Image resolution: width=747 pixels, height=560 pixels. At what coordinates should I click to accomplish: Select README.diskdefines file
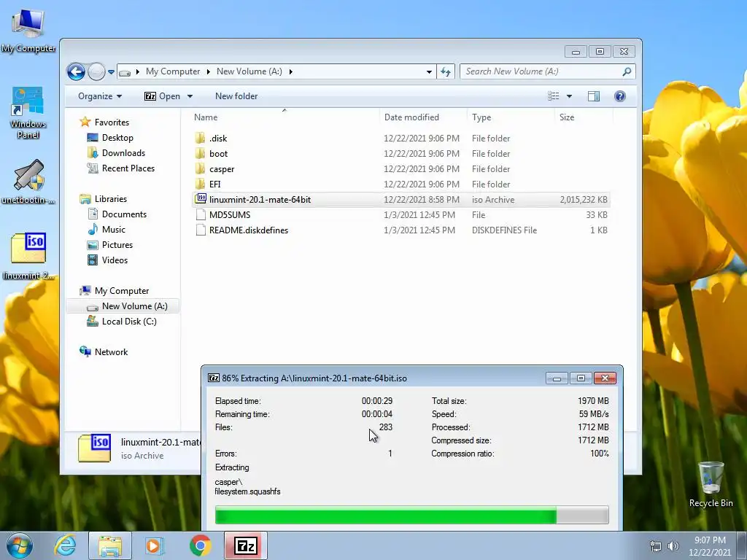[x=400, y=230]
